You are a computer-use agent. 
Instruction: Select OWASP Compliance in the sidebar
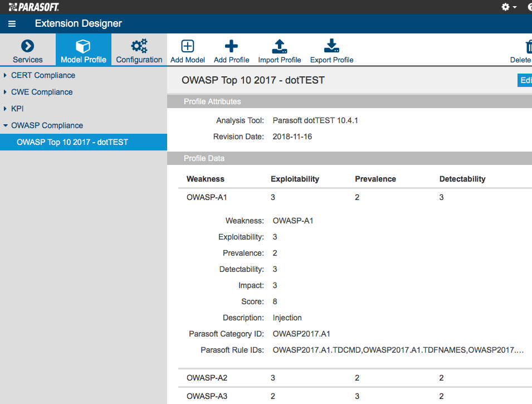(47, 125)
